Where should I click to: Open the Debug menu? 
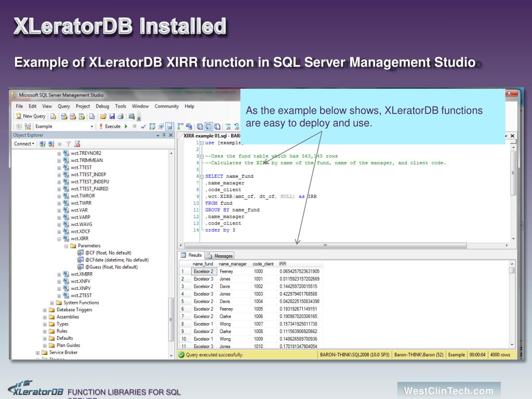point(102,106)
